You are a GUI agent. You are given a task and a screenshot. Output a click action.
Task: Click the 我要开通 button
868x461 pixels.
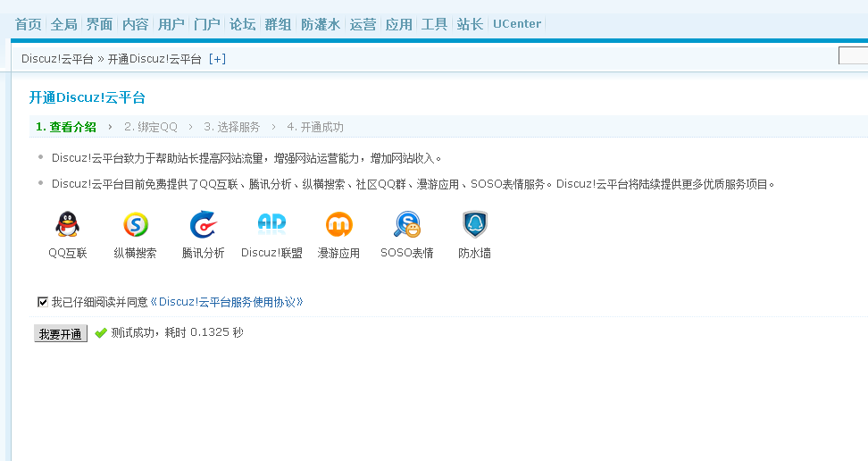pos(61,333)
